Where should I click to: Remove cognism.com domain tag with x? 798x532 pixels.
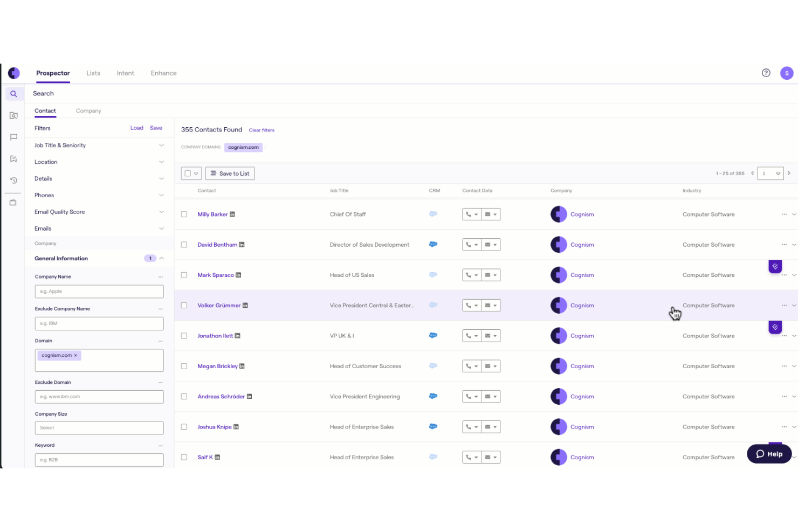click(75, 356)
